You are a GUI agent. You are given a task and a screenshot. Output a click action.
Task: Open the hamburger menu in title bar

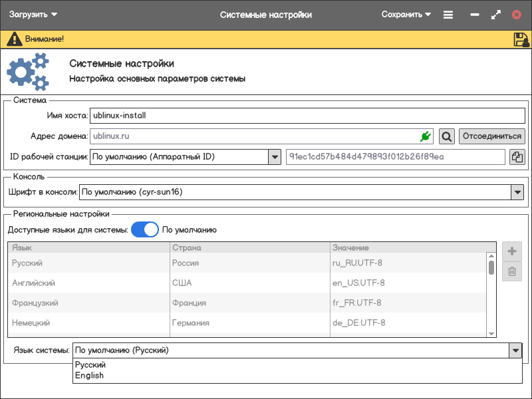(x=448, y=15)
